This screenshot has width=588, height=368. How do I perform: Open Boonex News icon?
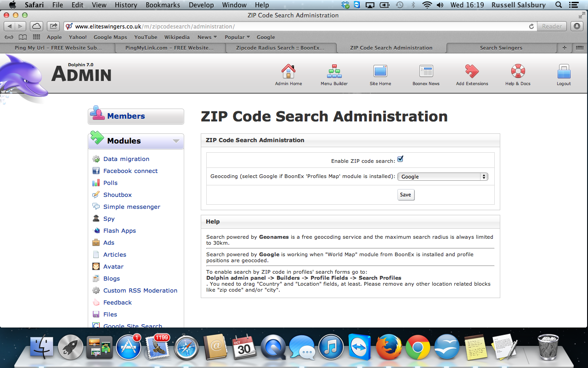pos(426,72)
